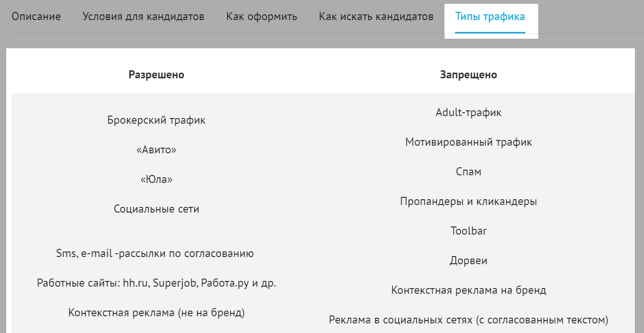The height and width of the screenshot is (333, 644).
Task: Click the «Юла» entry
Action: (x=156, y=180)
